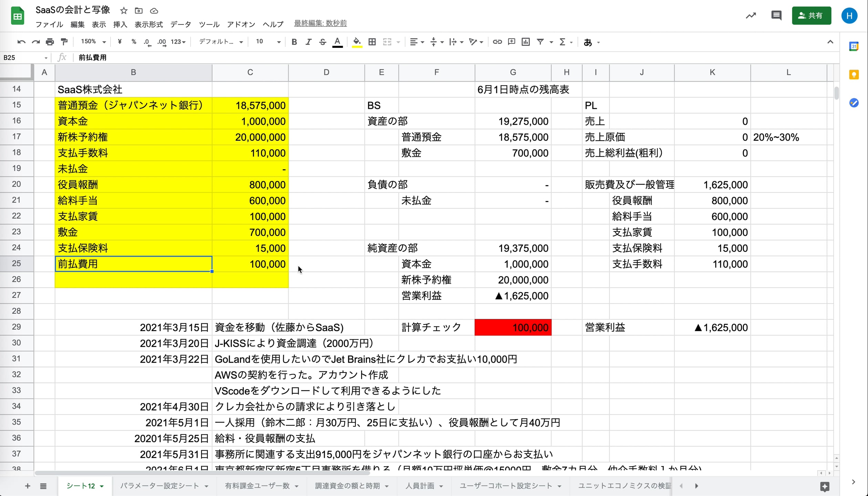The width and height of the screenshot is (868, 496).
Task: Create a filter
Action: pyautogui.click(x=540, y=42)
